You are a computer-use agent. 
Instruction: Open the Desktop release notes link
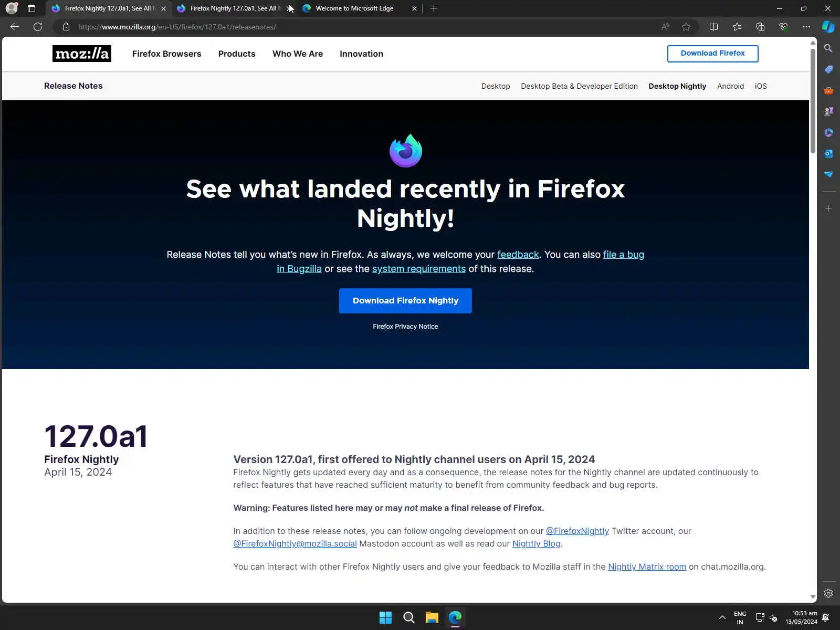pos(496,86)
